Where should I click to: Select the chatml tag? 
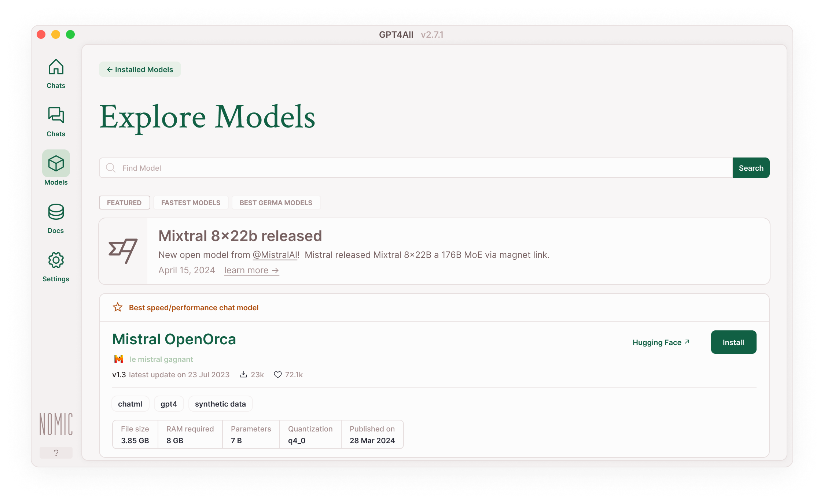click(x=130, y=404)
